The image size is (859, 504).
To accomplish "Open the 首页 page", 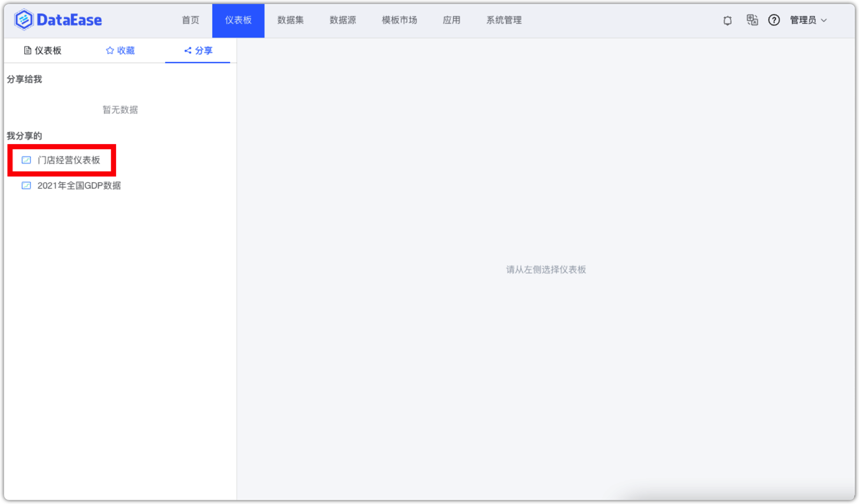I will click(190, 20).
